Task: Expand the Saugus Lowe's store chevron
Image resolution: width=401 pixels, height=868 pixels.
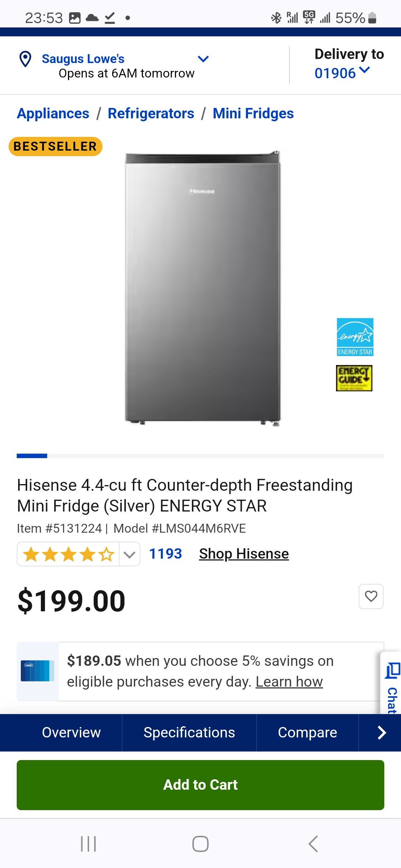Action: click(203, 59)
